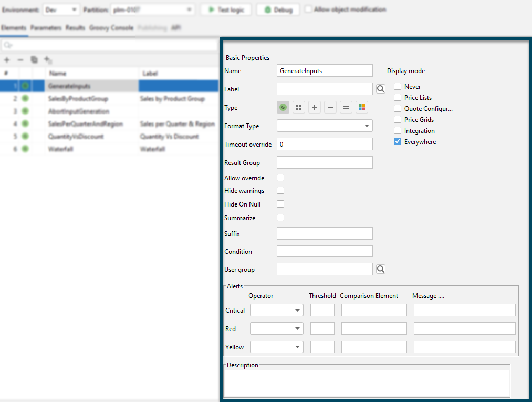The image size is (532, 402).
Task: Select the green G element type icon
Action: tap(283, 107)
